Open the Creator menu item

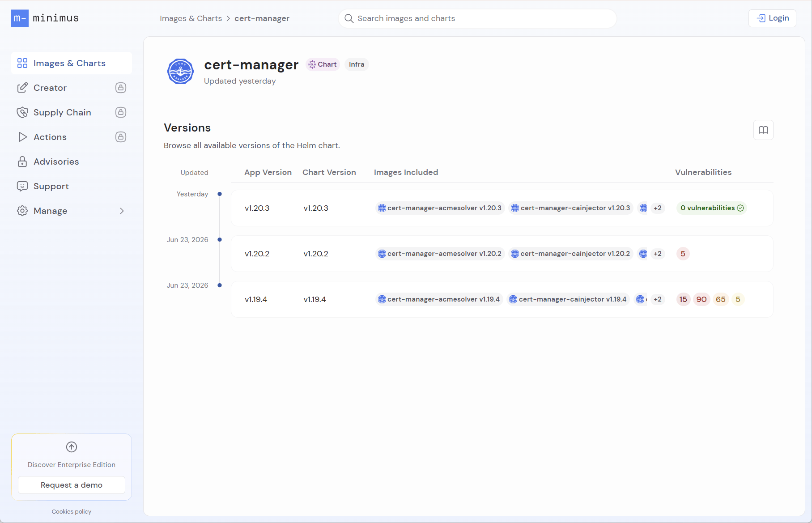72,88
